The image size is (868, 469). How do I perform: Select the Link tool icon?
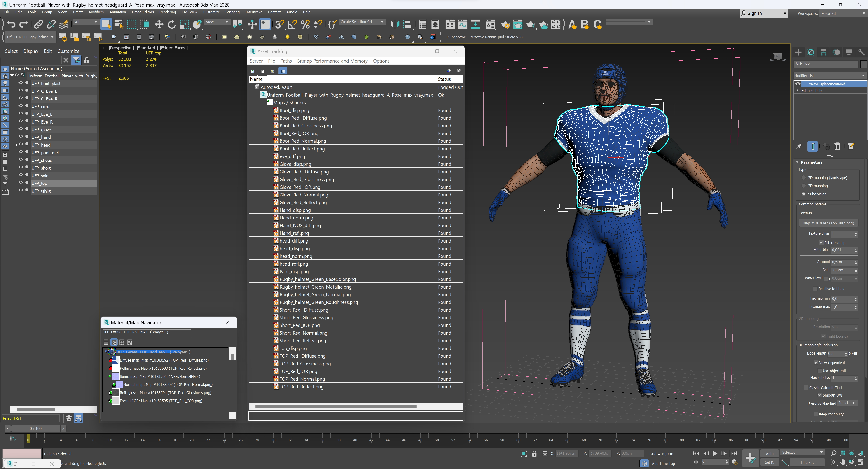tap(38, 24)
